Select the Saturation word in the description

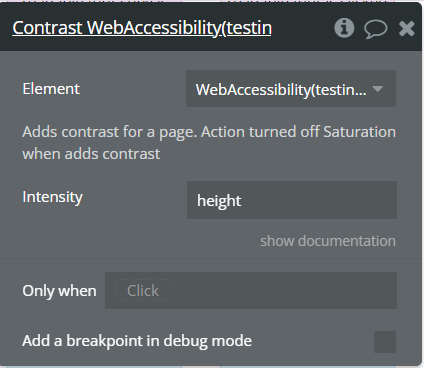tap(359, 132)
